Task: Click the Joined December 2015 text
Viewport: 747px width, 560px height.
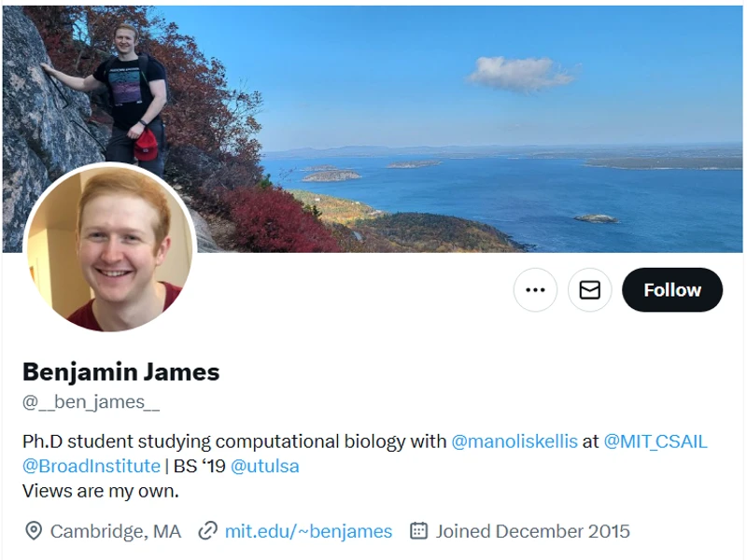Action: [532, 531]
